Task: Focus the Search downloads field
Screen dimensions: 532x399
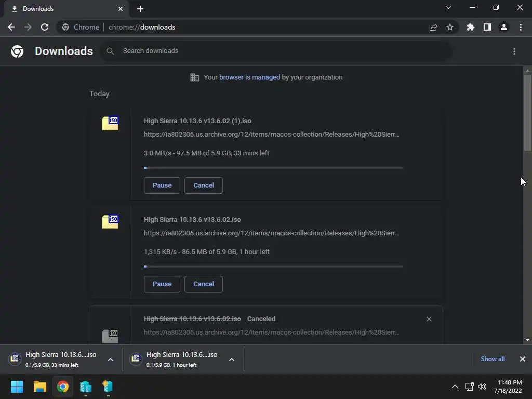Action: pos(276,51)
